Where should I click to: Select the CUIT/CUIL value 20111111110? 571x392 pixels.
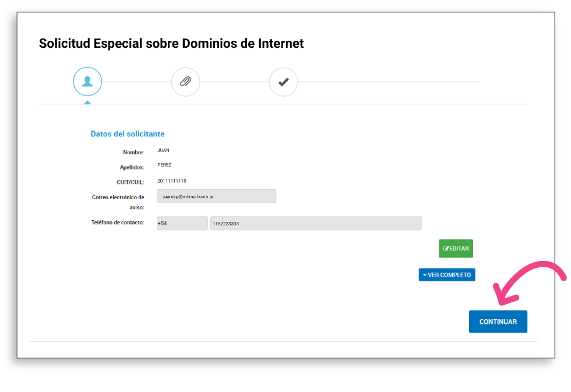point(173,181)
